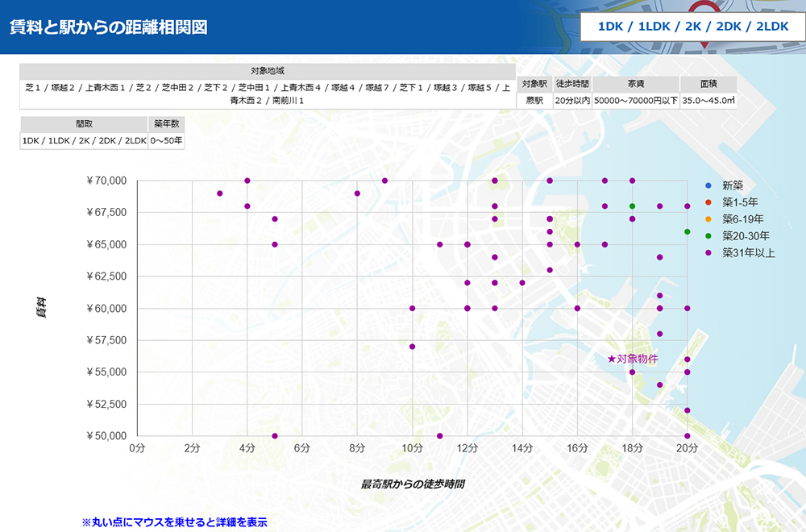Select data point at 3分 ¥69,000
Image resolution: width=806 pixels, height=532 pixels.
tap(220, 193)
